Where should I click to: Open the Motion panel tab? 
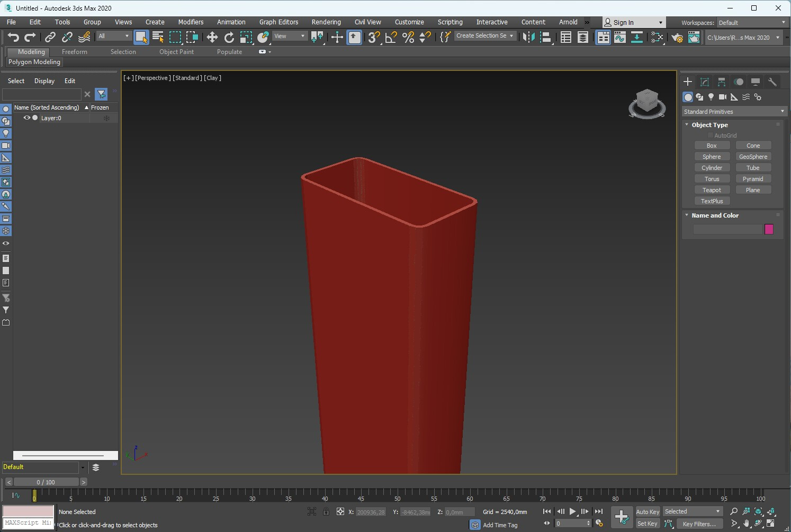coord(739,82)
